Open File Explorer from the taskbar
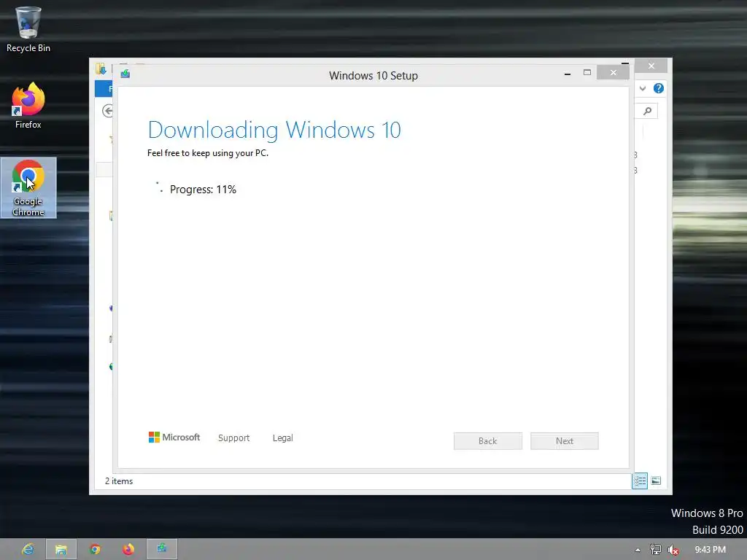 pos(61,549)
